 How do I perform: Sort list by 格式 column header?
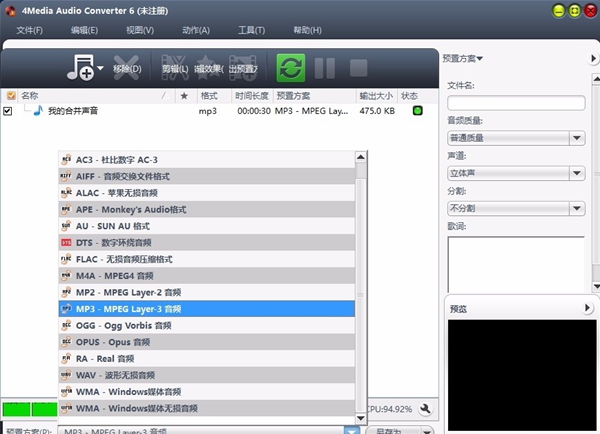click(214, 96)
